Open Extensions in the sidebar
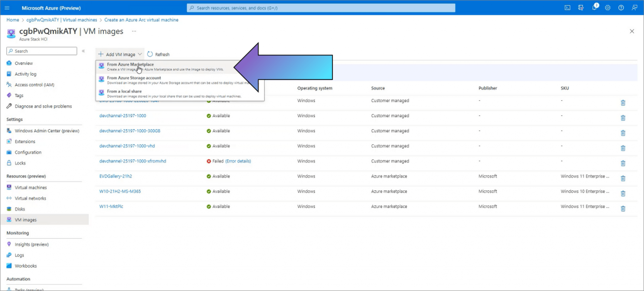The height and width of the screenshot is (291, 644). 25,142
